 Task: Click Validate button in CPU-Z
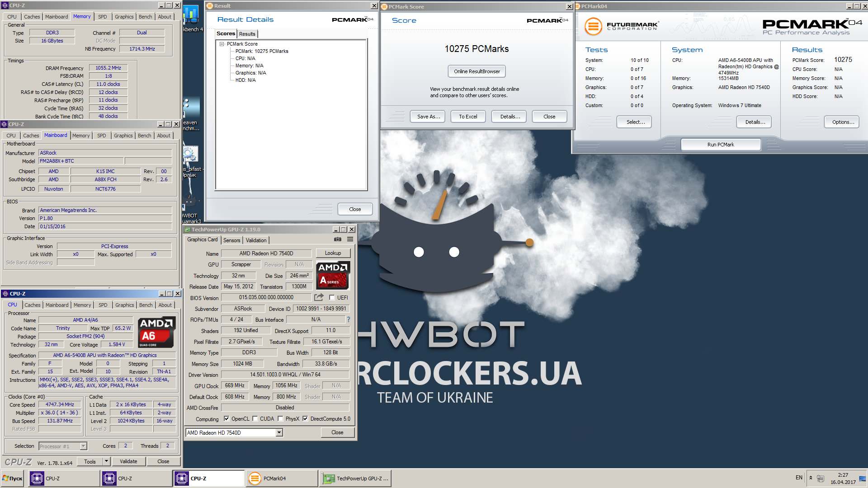pos(128,461)
